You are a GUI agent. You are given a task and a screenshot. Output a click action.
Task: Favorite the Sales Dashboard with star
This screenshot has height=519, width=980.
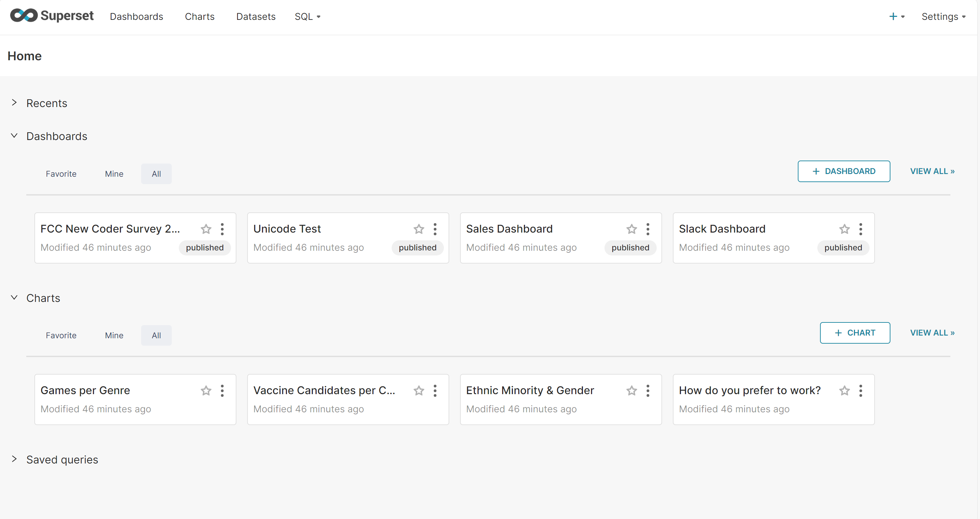coord(631,229)
